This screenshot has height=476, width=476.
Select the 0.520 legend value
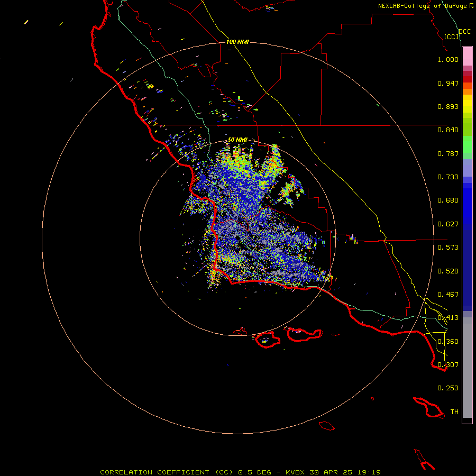[x=448, y=271]
